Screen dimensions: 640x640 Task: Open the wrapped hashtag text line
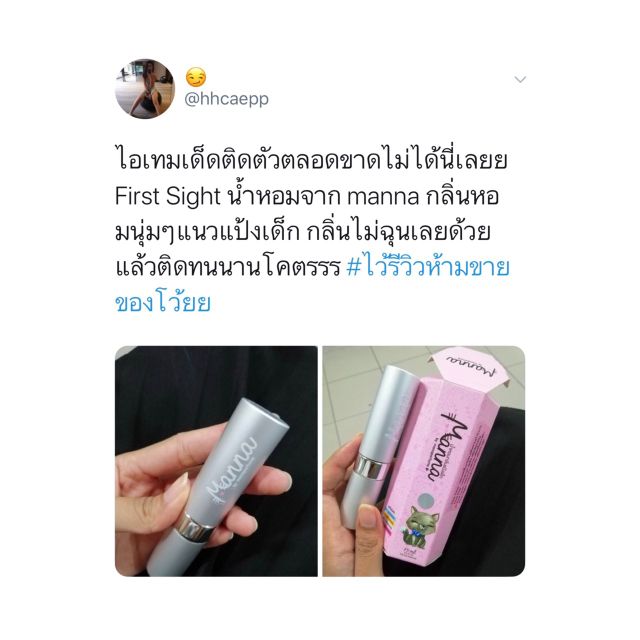(x=163, y=303)
